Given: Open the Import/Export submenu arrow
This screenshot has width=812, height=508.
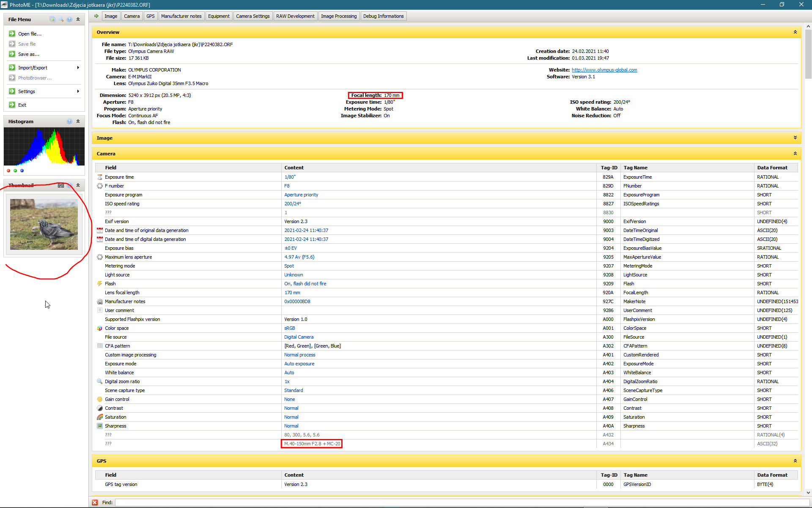Looking at the screenshot, I should (78, 68).
